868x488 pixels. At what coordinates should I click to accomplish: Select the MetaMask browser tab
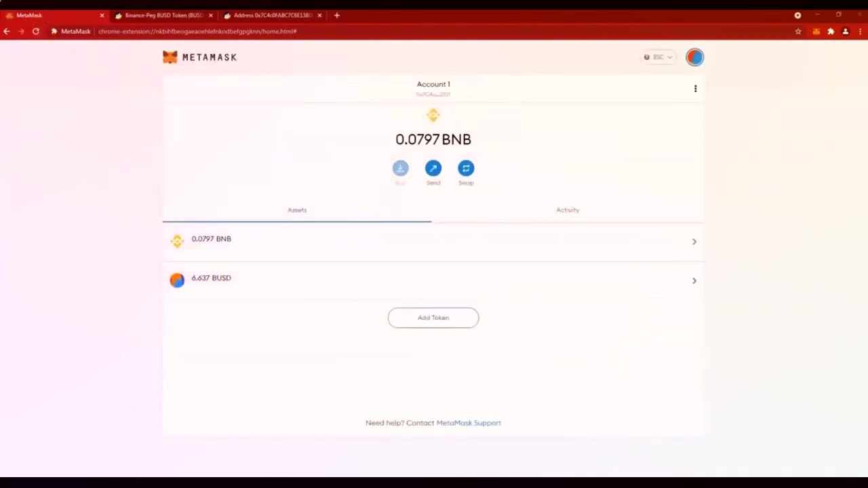[54, 15]
